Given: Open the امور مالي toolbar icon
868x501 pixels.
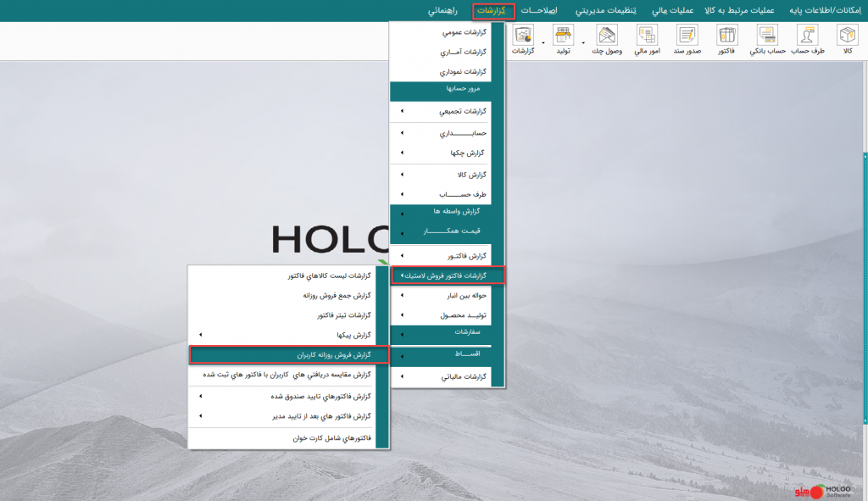Looking at the screenshot, I should pos(647,39).
